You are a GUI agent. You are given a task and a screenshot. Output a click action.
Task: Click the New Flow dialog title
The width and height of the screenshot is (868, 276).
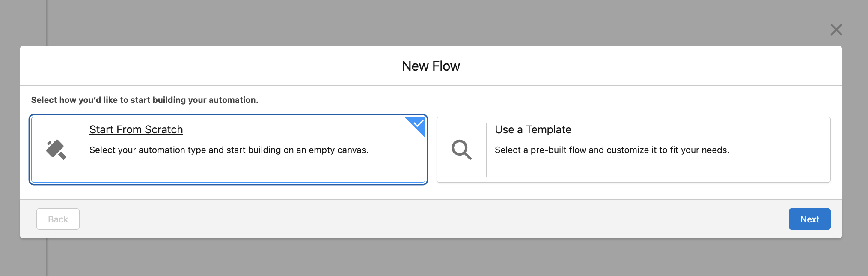(431, 66)
